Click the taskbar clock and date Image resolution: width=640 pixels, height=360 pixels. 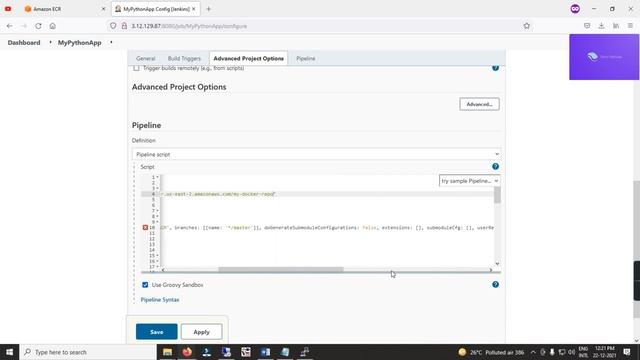pos(605,352)
